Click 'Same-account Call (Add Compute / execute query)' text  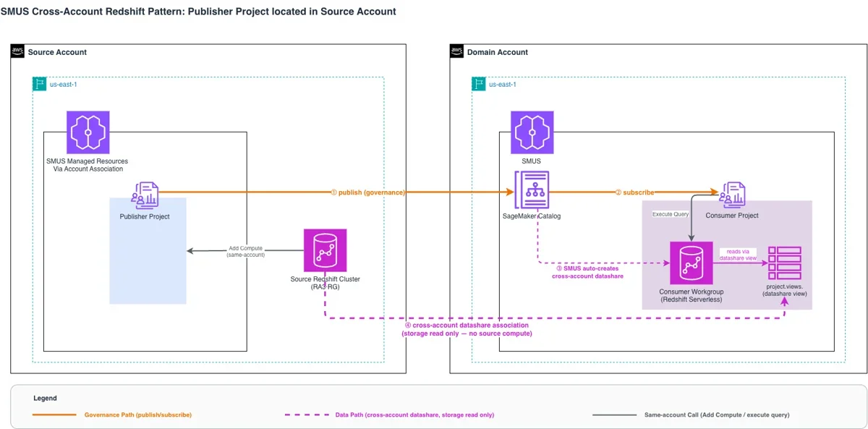coord(717,415)
